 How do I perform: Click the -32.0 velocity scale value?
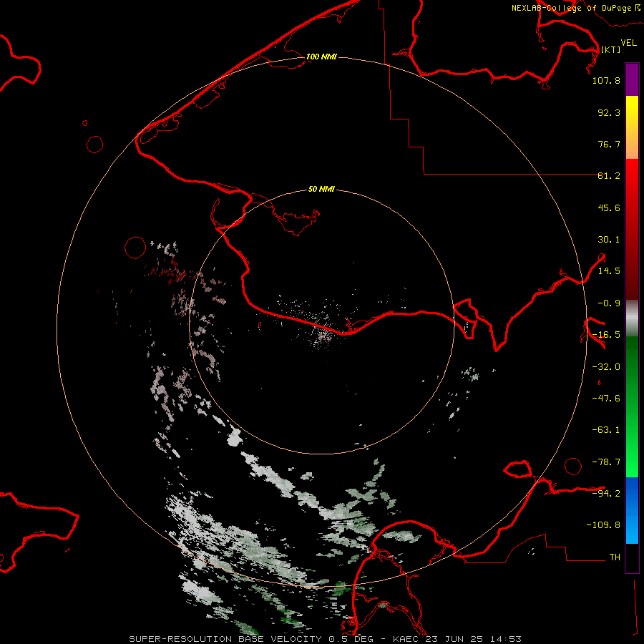[606, 367]
